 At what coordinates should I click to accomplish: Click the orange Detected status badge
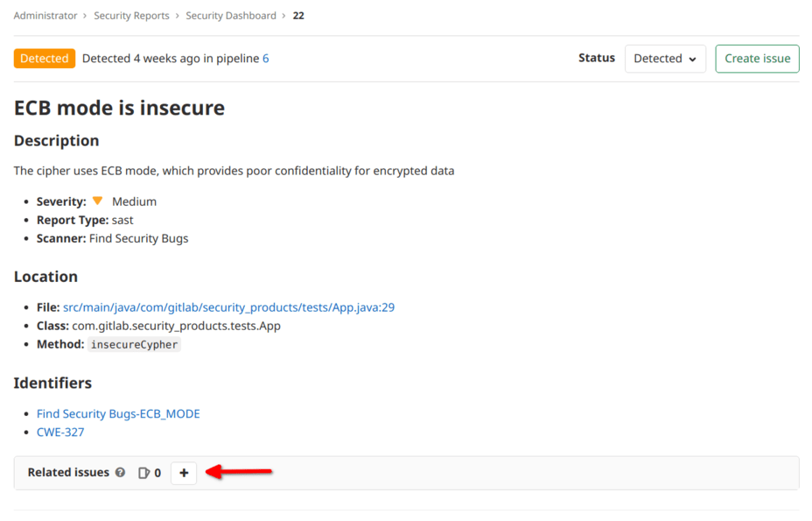pyautogui.click(x=44, y=59)
